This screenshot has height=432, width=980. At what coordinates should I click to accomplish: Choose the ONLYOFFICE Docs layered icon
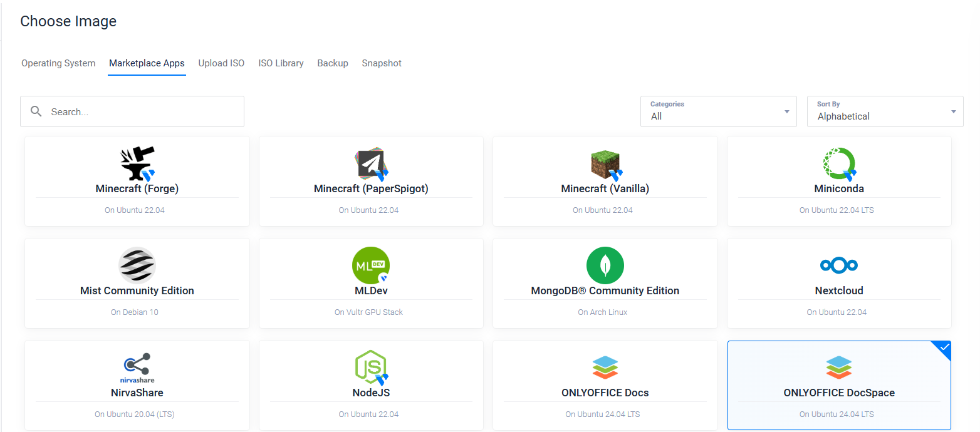click(x=605, y=368)
